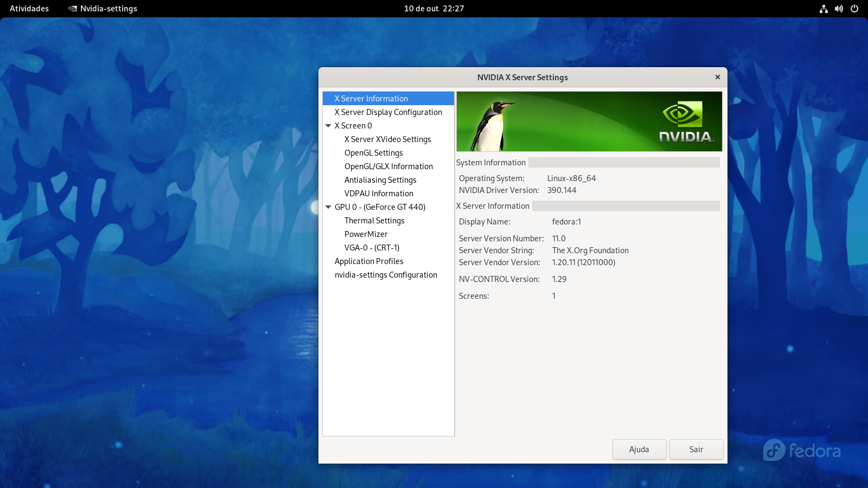Open Antialiasing Settings
Screen dimensions: 868x488
[380, 180]
